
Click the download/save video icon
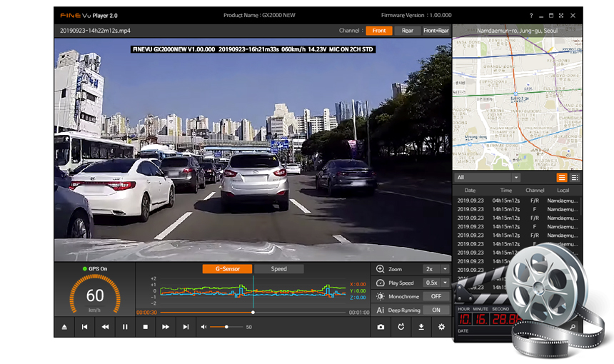[421, 327]
